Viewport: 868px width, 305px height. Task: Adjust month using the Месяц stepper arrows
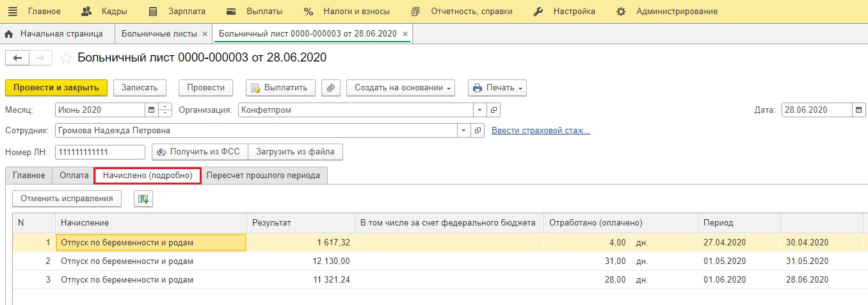pos(165,110)
